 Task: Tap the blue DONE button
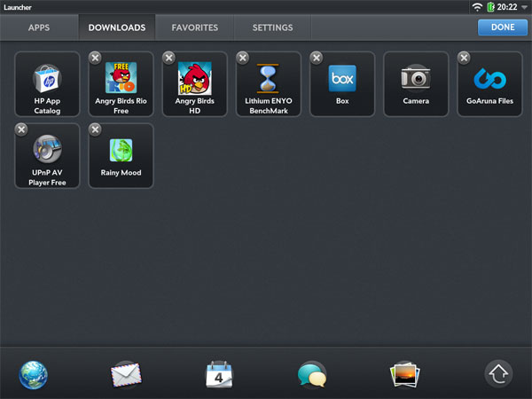tap(503, 27)
